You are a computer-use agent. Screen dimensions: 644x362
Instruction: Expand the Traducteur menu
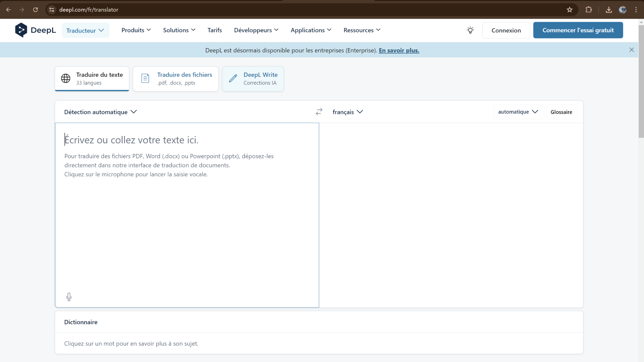85,31
